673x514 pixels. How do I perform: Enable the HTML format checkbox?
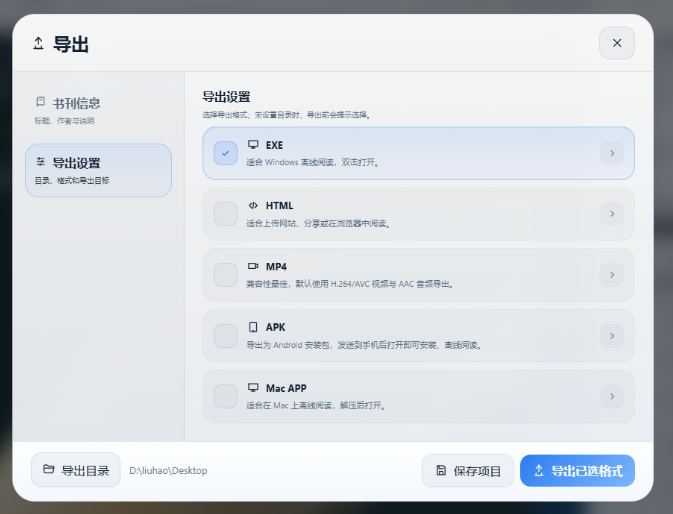point(226,214)
